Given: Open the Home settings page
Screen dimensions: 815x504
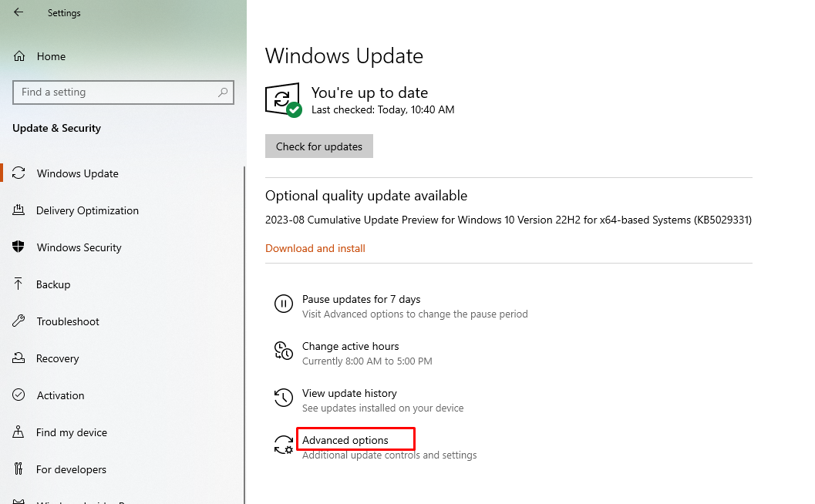Looking at the screenshot, I should click(51, 56).
